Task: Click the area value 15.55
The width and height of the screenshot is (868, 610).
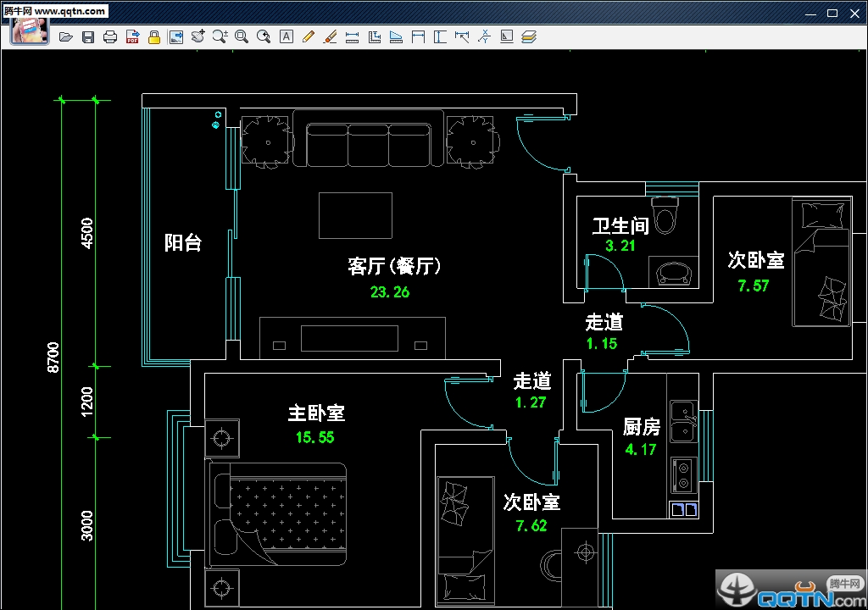Action: (315, 437)
